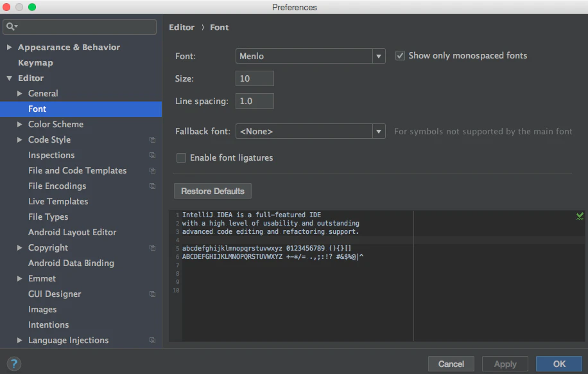Click the Line spacing input field
The height and width of the screenshot is (374, 588).
[255, 101]
